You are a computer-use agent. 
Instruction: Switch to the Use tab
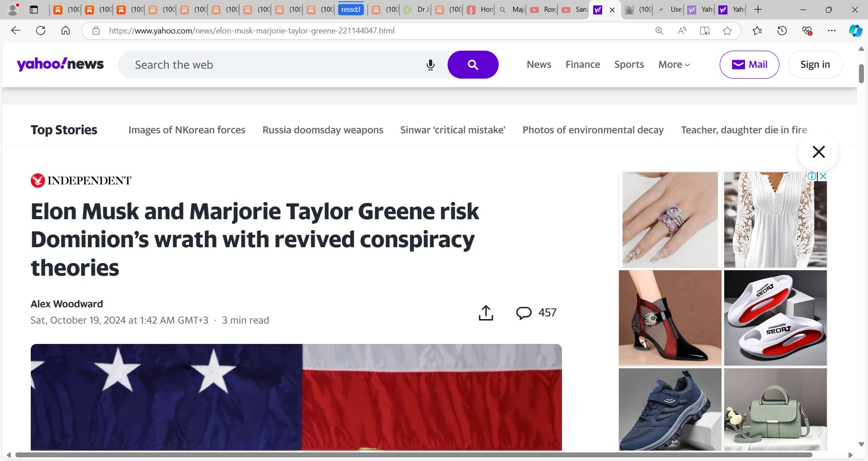coord(670,9)
